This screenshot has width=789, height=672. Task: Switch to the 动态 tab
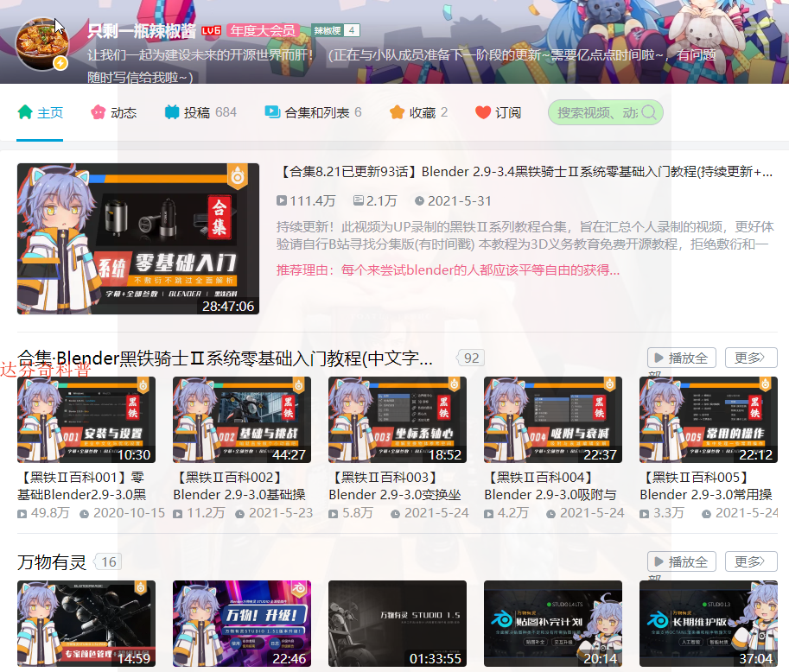pos(114,112)
